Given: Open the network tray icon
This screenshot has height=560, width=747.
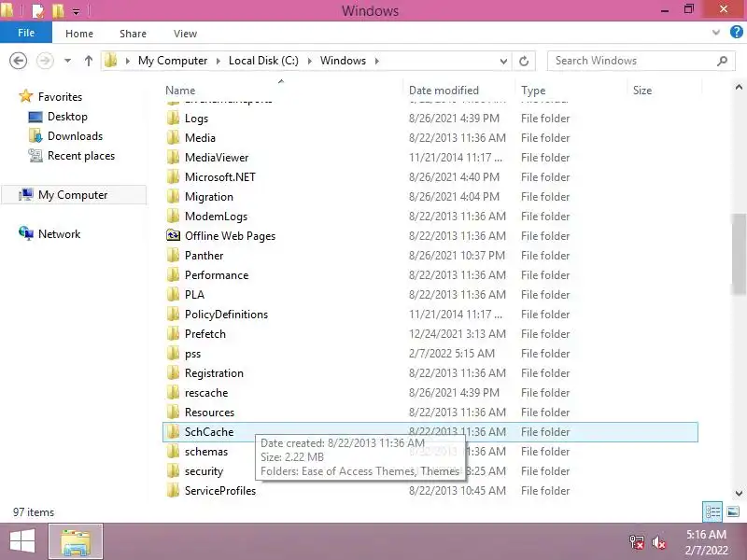Looking at the screenshot, I should (x=637, y=542).
